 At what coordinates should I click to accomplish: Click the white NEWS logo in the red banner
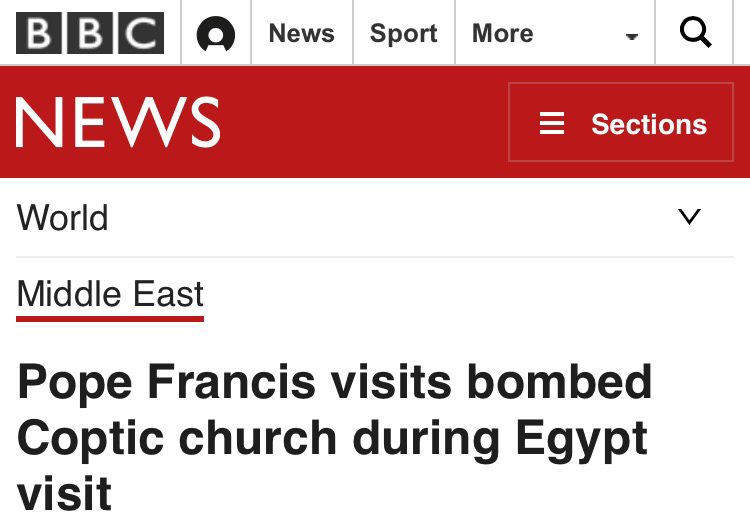coord(118,123)
